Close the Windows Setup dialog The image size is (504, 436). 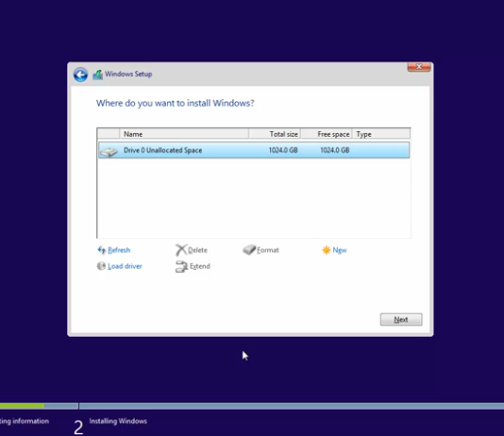(x=419, y=67)
